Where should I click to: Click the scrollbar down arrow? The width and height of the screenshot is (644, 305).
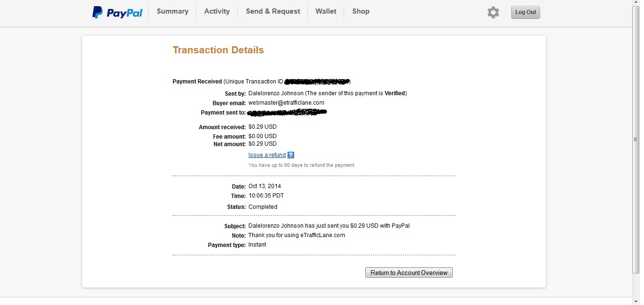pos(636,301)
